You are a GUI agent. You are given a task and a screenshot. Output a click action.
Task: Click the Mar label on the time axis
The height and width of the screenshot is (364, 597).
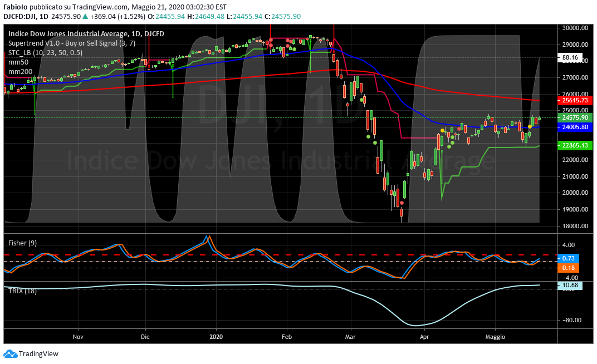pyautogui.click(x=350, y=337)
